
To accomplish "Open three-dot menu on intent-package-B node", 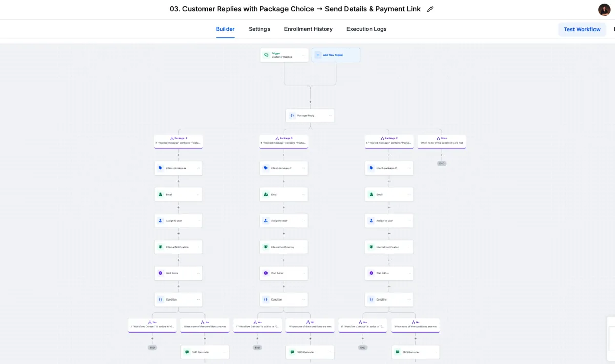I will [303, 168].
